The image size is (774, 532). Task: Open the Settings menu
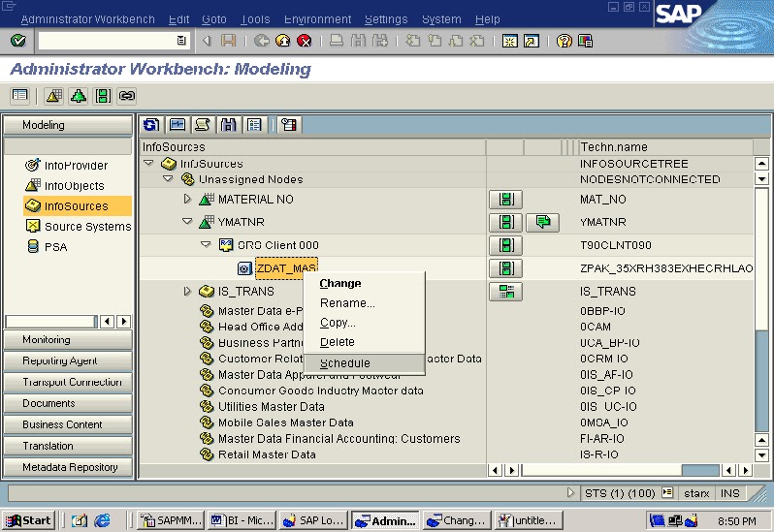click(386, 19)
